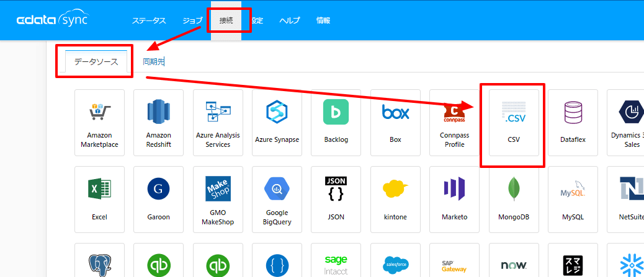Select the Box connector logo
The width and height of the screenshot is (644, 277).
click(x=395, y=112)
